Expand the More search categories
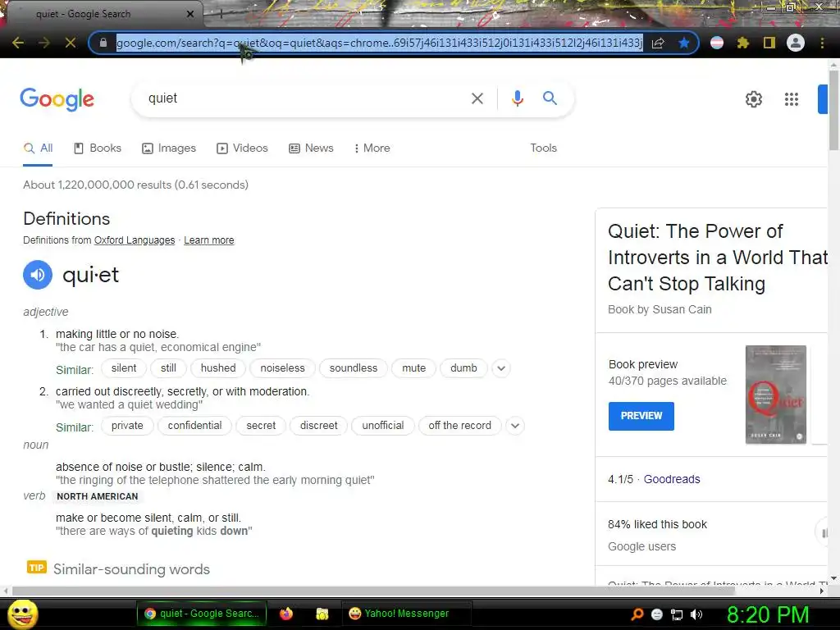 pos(372,148)
